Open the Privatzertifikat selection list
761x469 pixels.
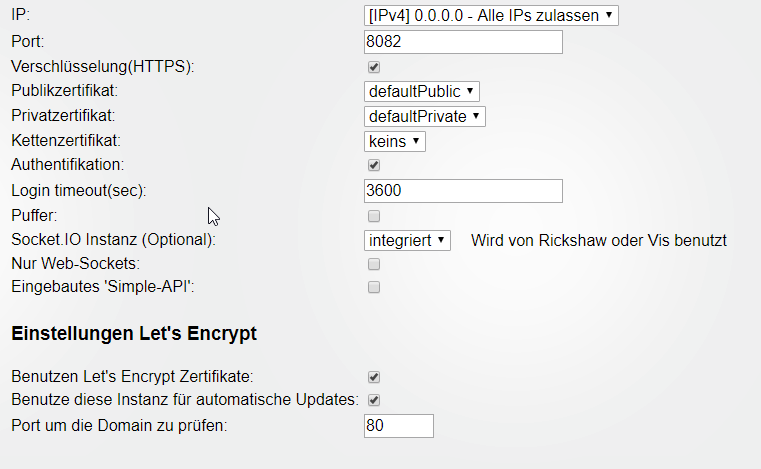tap(424, 116)
